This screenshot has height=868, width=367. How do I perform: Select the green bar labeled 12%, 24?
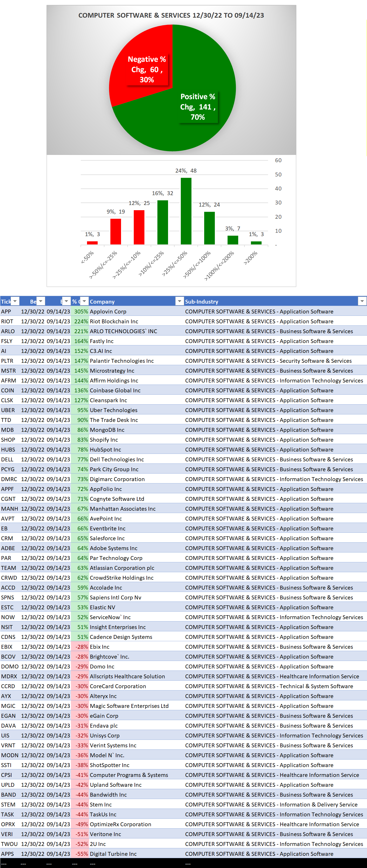[x=210, y=228]
